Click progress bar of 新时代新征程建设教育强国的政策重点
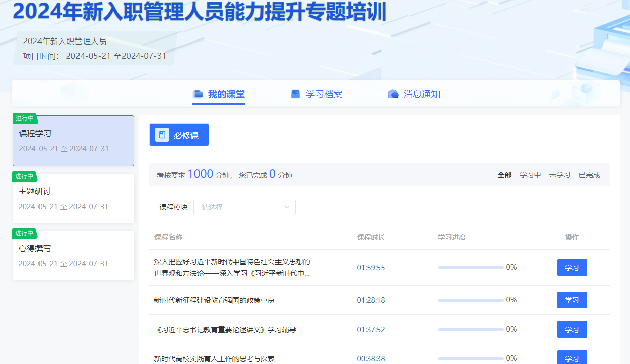 coord(470,300)
